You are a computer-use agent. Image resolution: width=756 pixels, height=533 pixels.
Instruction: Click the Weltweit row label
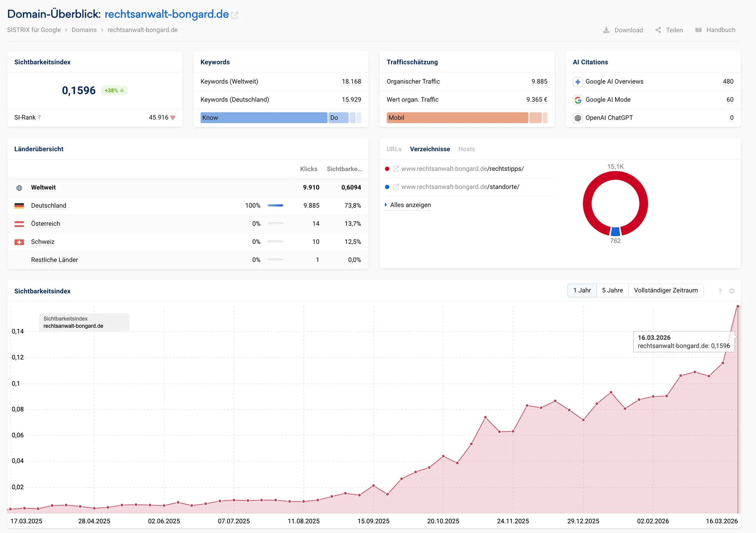point(43,188)
